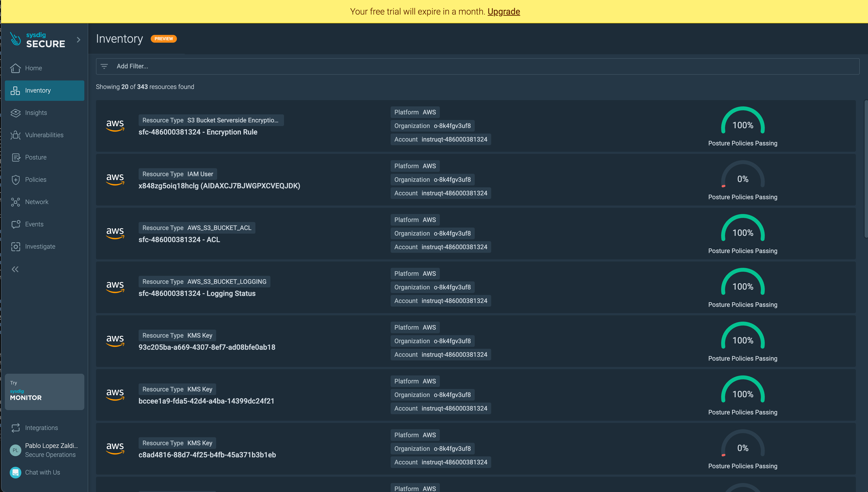Click the Inventory blocks icon
The image size is (868, 492).
click(x=16, y=91)
